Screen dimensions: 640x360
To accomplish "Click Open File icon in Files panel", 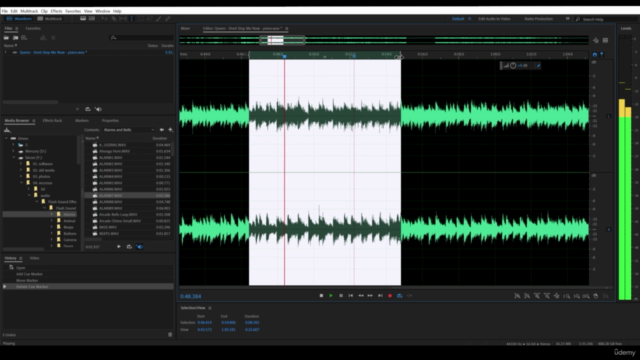I will (x=7, y=38).
